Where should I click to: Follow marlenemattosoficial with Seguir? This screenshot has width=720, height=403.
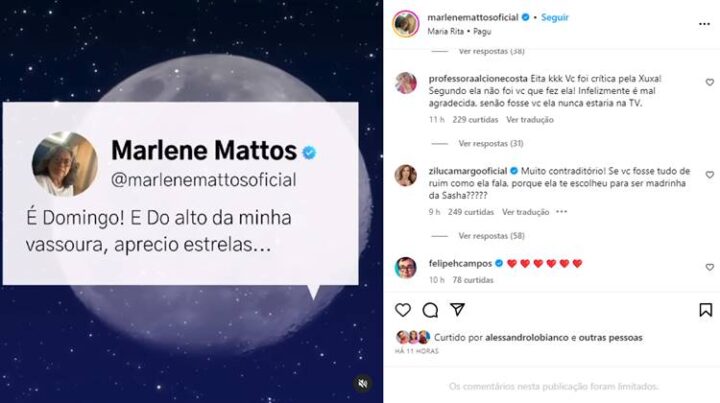[555, 17]
